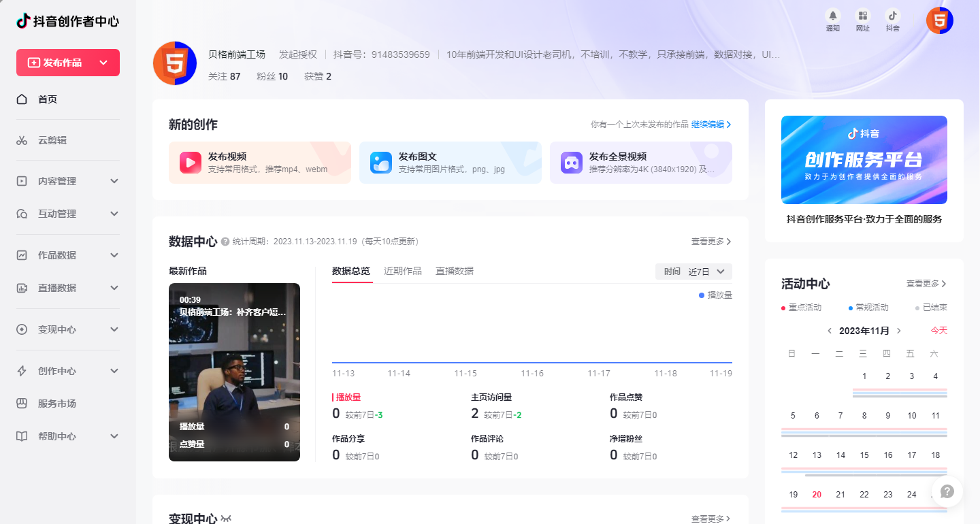Switch to the 近期作品 tab

(403, 271)
